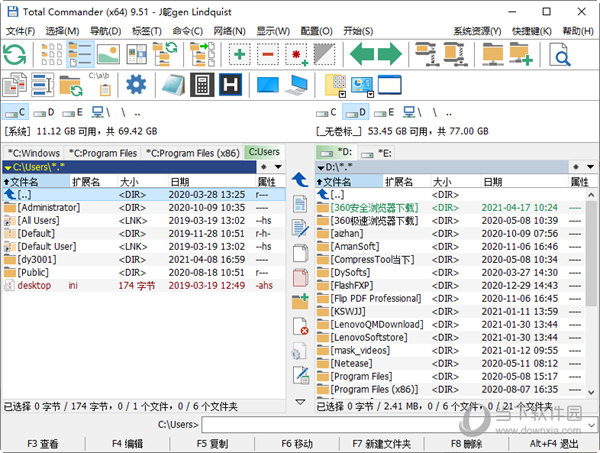Click the green Refresh icon in toolbar
The image size is (600, 453).
click(x=15, y=55)
